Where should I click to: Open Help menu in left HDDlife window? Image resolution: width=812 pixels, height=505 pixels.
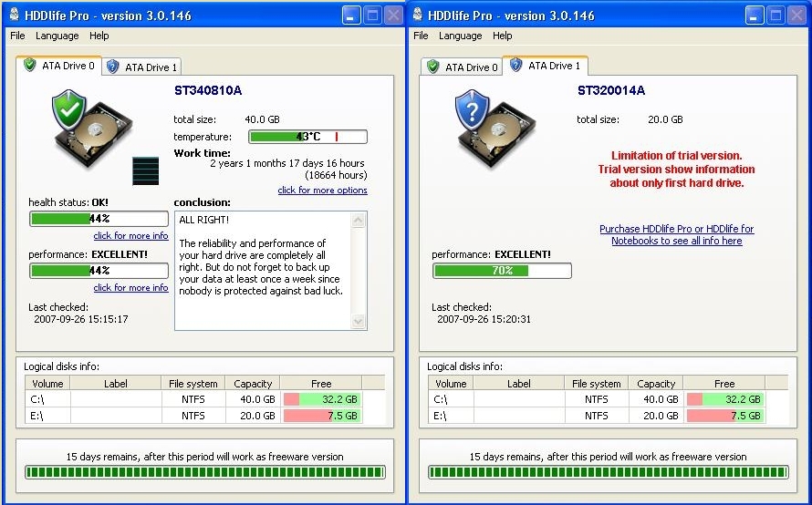pyautogui.click(x=99, y=36)
